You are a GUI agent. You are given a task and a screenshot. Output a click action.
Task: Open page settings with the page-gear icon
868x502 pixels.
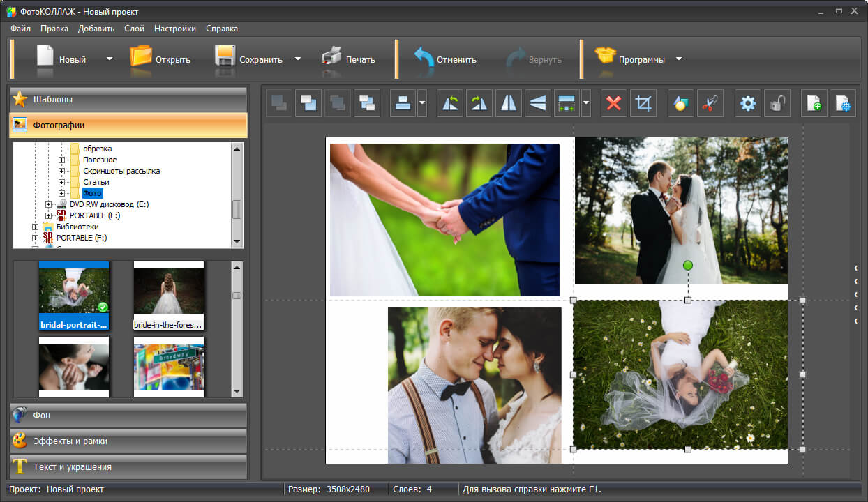click(x=843, y=104)
